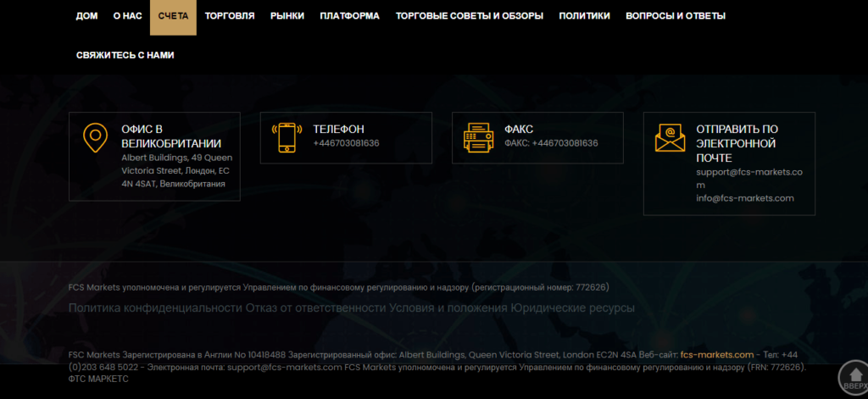Open СВЯЖИТЕСЬ С НАМИ page

point(125,55)
